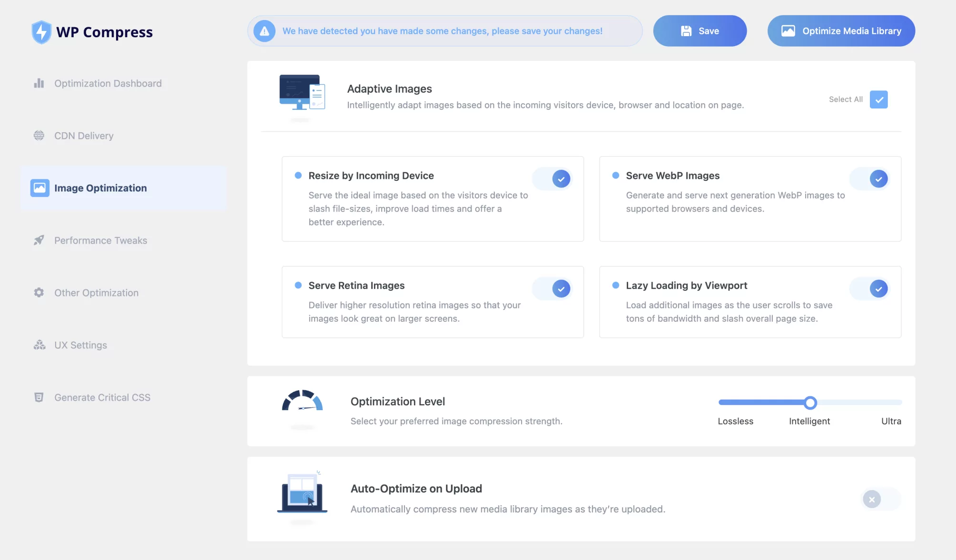Click the Auto-Optimize on Upload heading
956x560 pixels.
[416, 489]
